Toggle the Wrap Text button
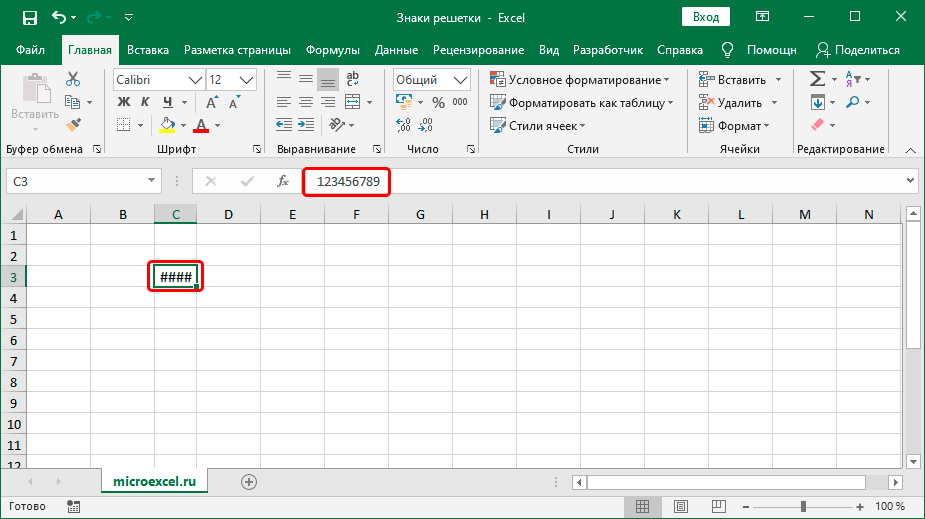This screenshot has height=519, width=925. coord(352,80)
